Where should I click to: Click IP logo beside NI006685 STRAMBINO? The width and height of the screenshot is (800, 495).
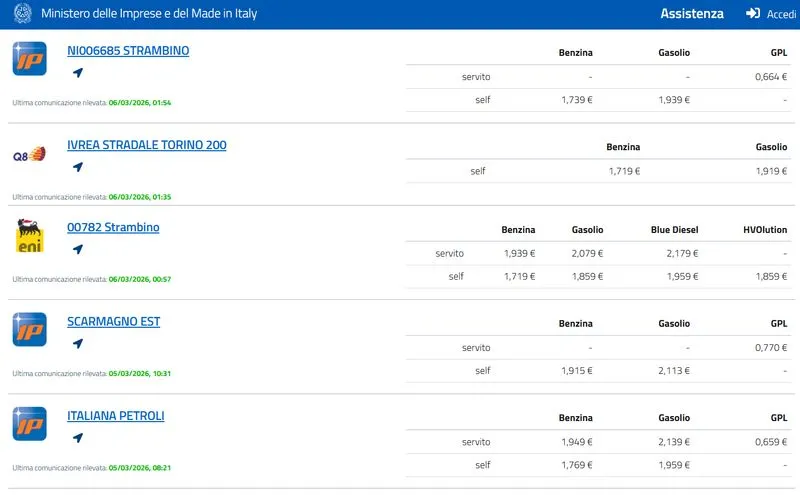pos(29,59)
